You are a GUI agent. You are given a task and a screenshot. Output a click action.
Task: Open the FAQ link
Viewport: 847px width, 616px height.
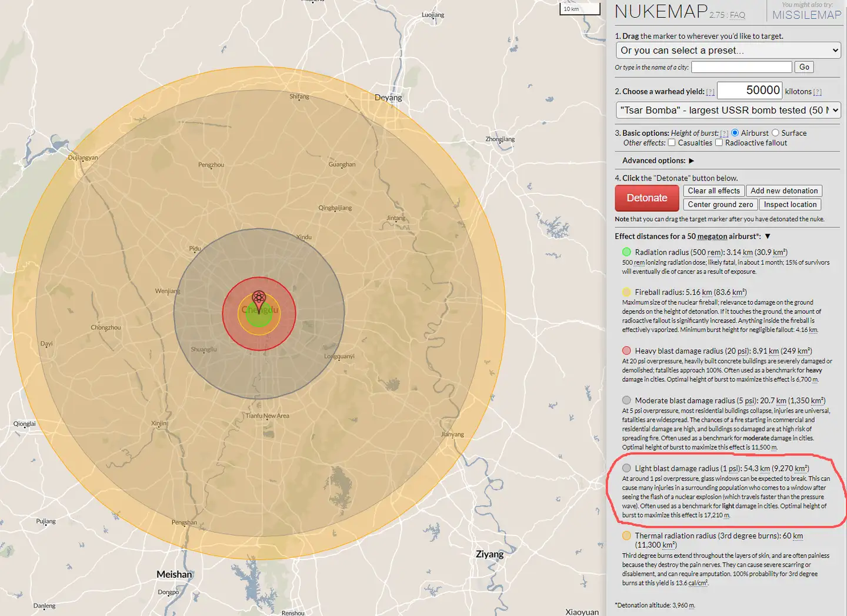click(738, 15)
